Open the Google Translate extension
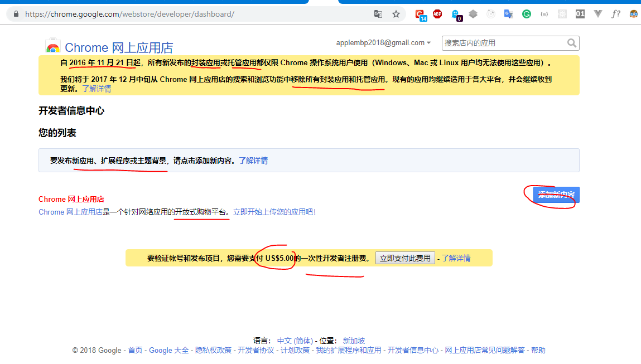Screen dimensions: 641x364 click(509, 14)
